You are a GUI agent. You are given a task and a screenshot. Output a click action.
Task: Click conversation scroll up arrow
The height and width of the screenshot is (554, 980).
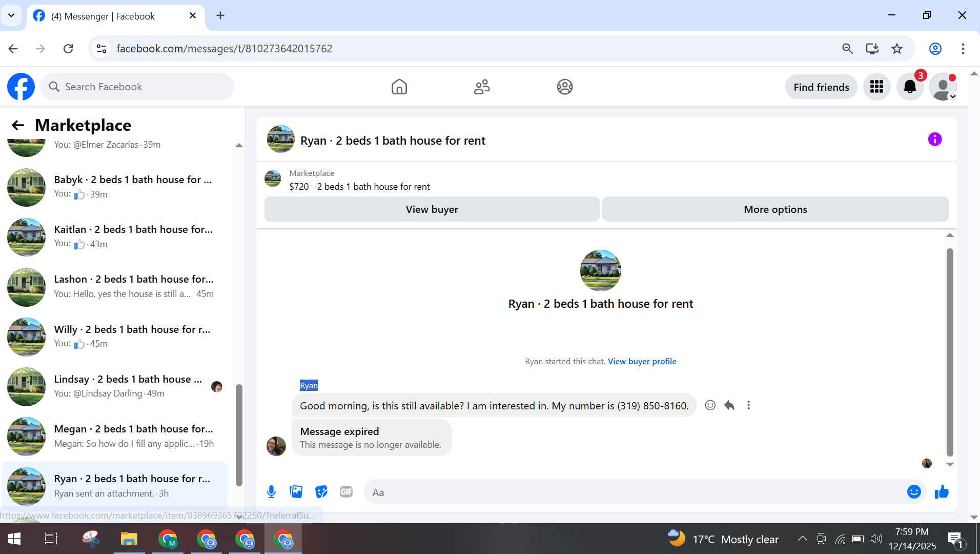coord(949,235)
